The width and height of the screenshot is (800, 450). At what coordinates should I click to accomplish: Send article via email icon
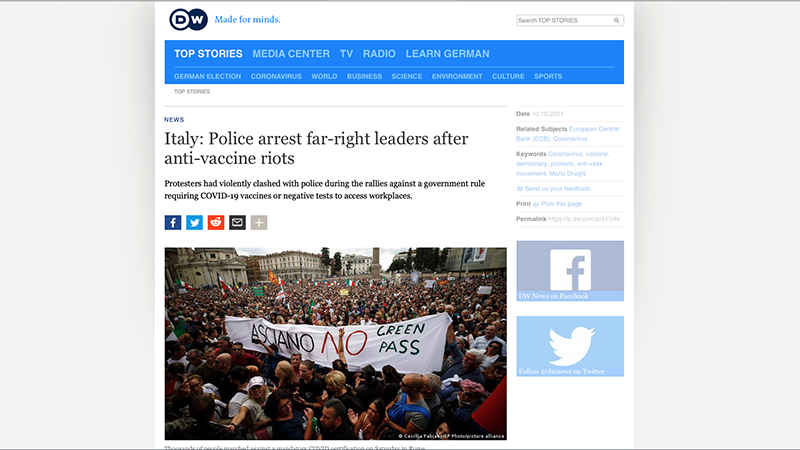tap(237, 222)
